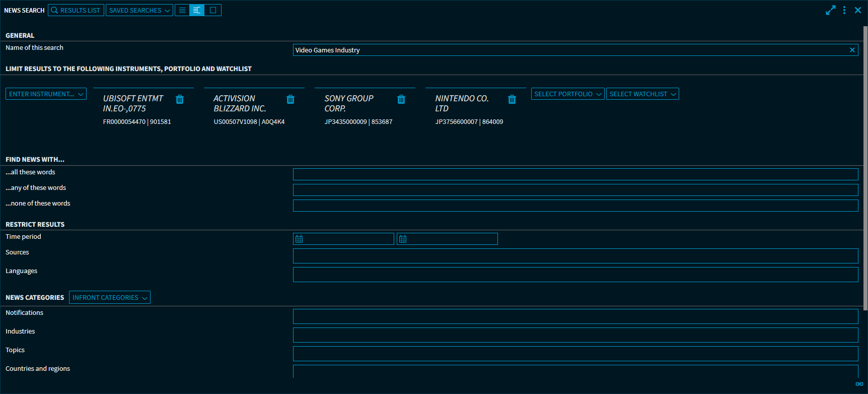Switch to the compact list view layout
868x394 pixels.
pos(182,10)
